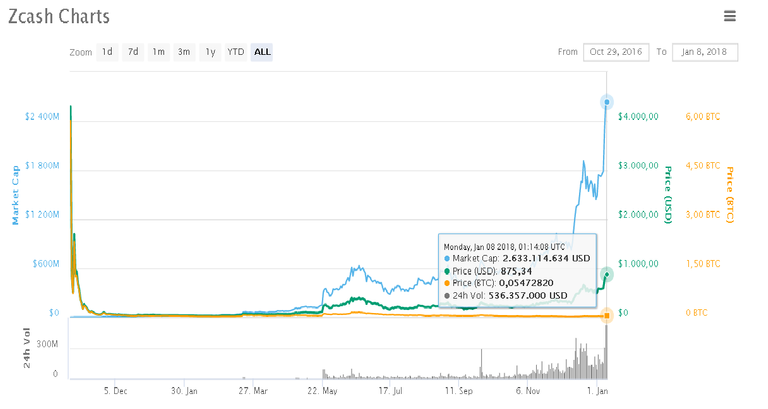Click the tooltip 24h Vol value 536.357.000 USD

click(x=528, y=296)
